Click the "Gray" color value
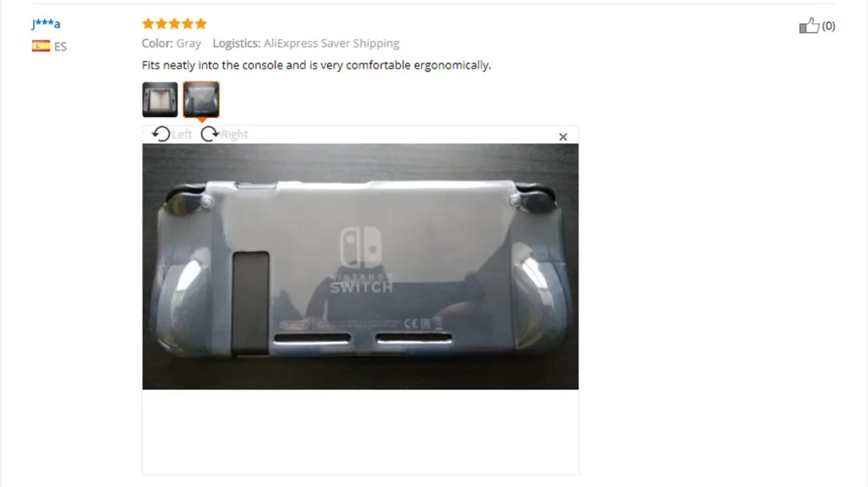 click(x=188, y=43)
